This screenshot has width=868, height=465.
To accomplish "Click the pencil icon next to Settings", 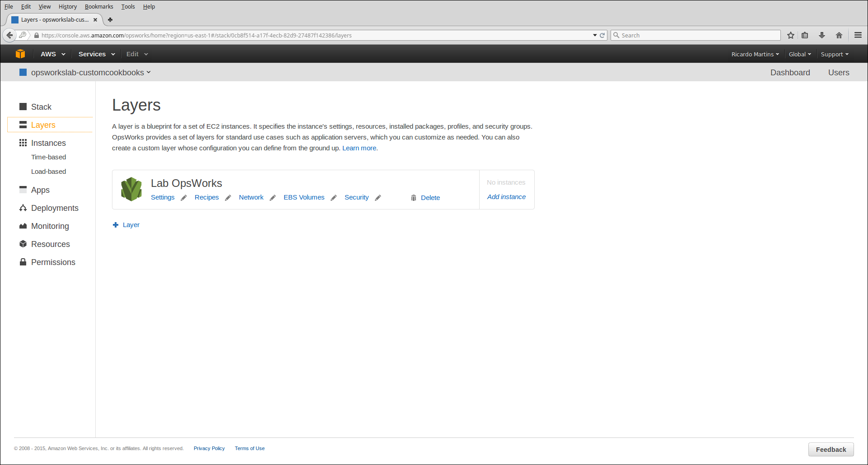I will pos(184,198).
